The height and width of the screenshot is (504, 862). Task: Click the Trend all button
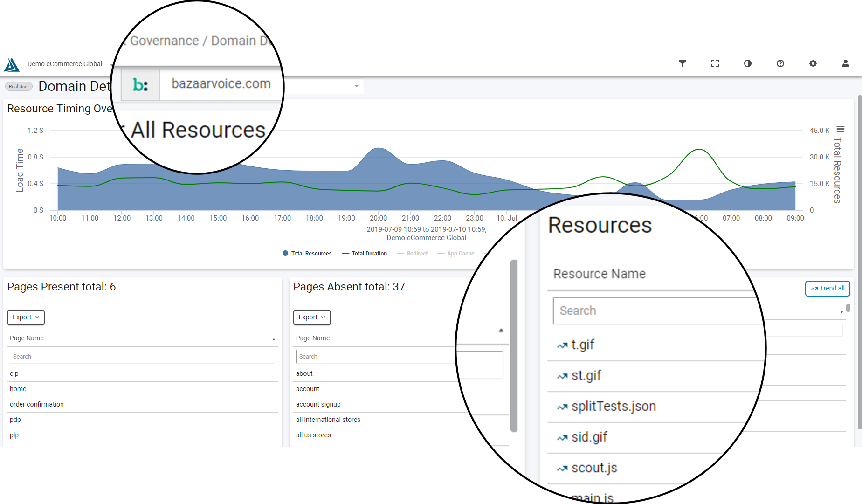(828, 288)
